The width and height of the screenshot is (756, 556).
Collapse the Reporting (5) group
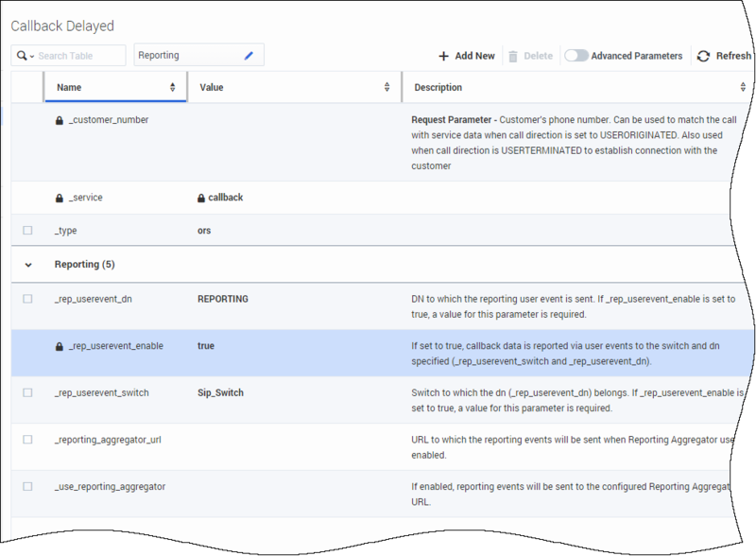tap(27, 265)
